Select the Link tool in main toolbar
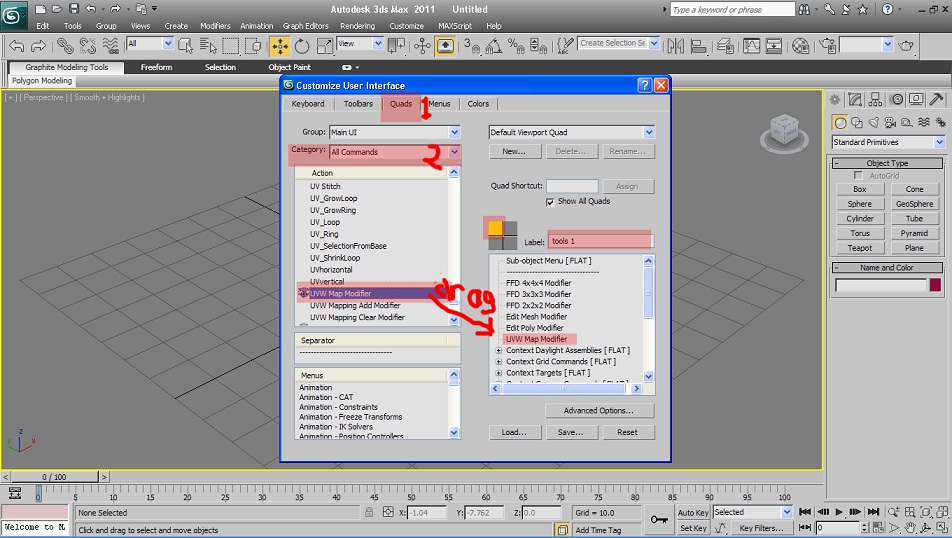 click(x=65, y=46)
